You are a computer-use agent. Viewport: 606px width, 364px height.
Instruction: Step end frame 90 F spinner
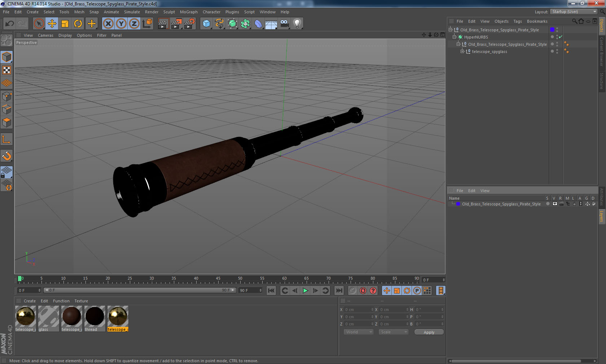(x=260, y=290)
